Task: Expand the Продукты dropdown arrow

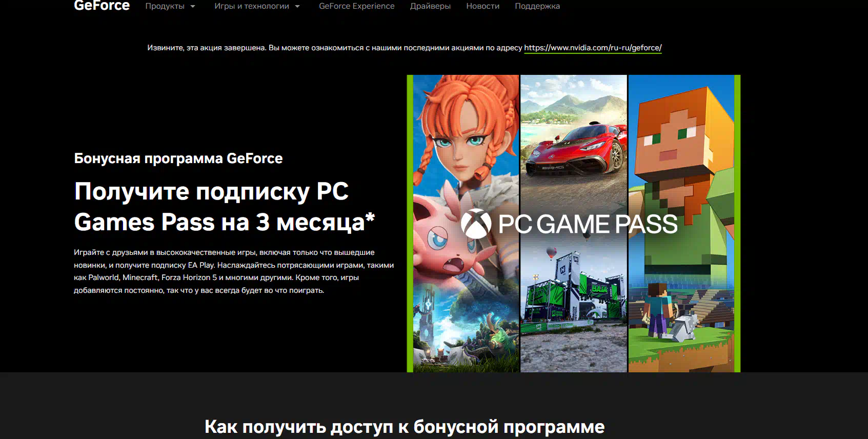Action: pos(193,6)
